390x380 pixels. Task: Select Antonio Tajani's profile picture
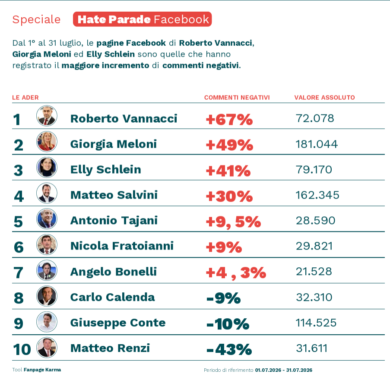pyautogui.click(x=47, y=219)
